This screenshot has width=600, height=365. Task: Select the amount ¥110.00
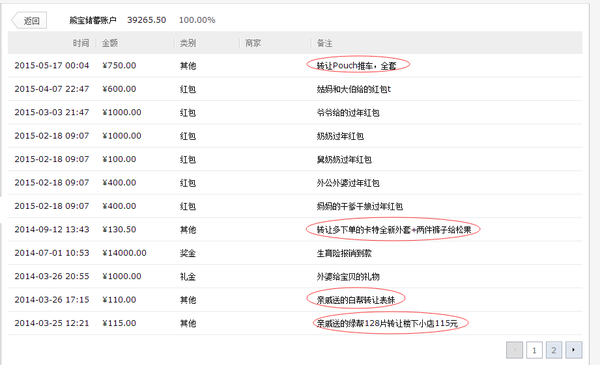[119, 300]
